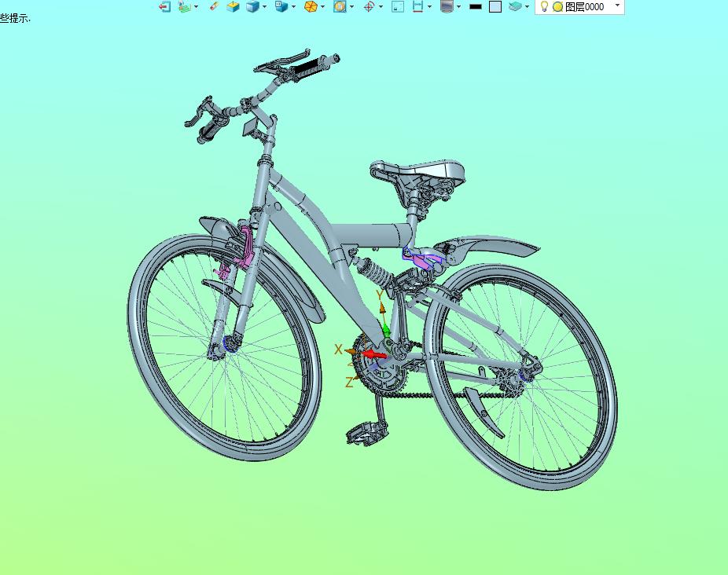Open dropdown next to green sketch plane icon

tap(196, 6)
